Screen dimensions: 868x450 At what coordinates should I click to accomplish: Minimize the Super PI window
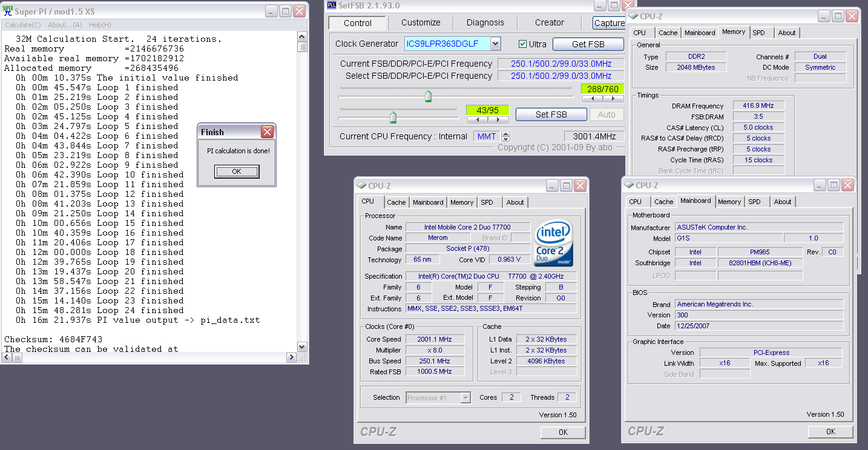coord(271,12)
